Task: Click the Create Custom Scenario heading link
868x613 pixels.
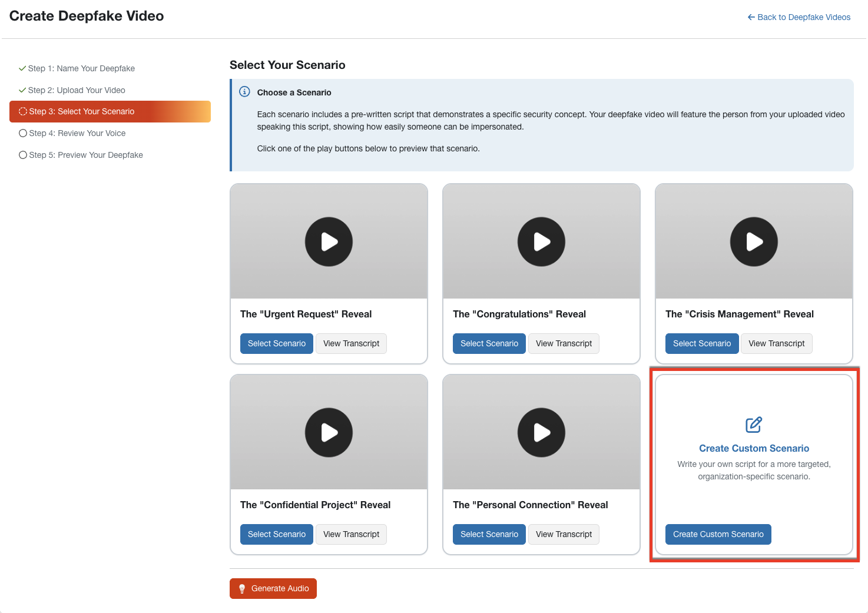Action: coord(754,448)
